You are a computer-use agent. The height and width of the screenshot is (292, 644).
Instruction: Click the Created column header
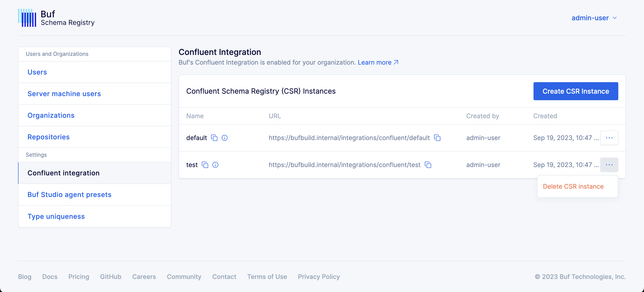pyautogui.click(x=545, y=116)
